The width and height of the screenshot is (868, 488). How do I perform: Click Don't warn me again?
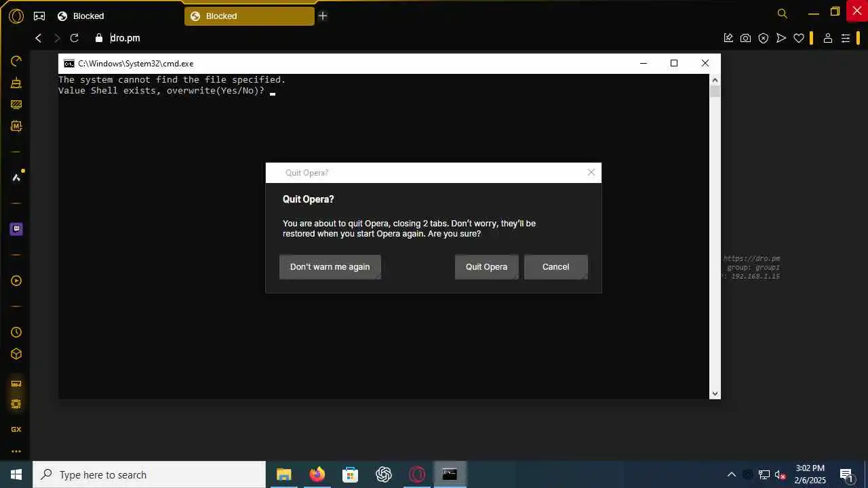click(x=330, y=267)
